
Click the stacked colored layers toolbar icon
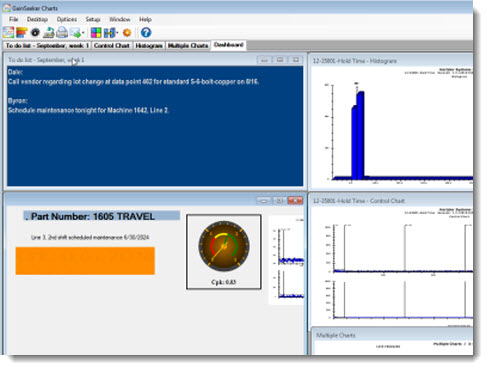point(22,32)
